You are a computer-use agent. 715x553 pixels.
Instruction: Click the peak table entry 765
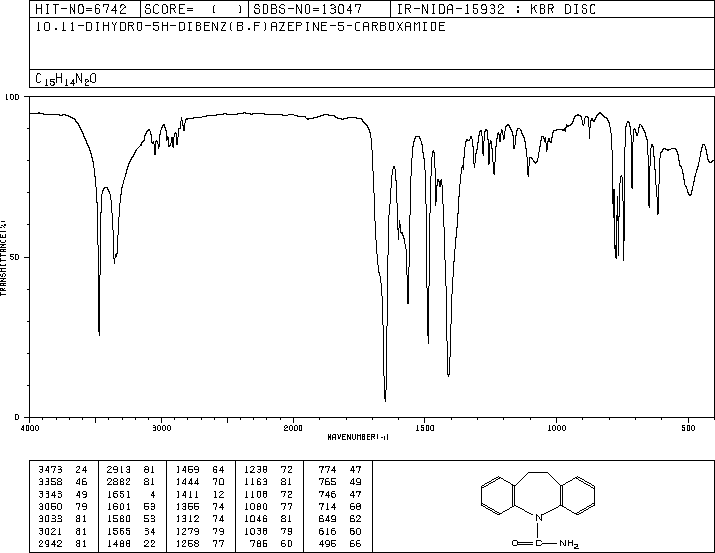(x=327, y=482)
